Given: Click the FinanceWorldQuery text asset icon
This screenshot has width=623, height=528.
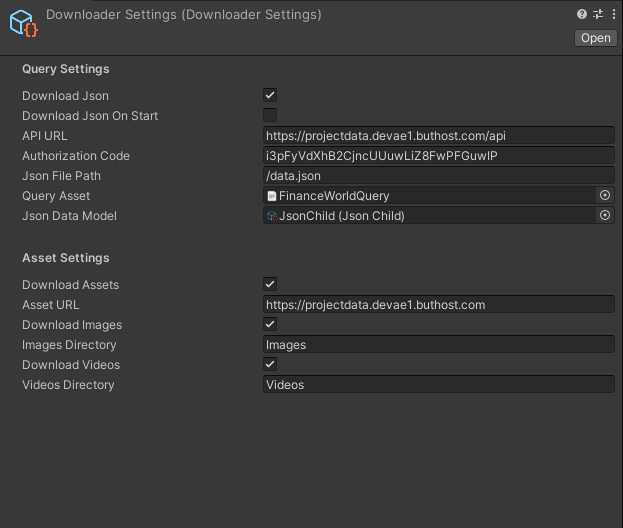Looking at the screenshot, I should pos(272,196).
